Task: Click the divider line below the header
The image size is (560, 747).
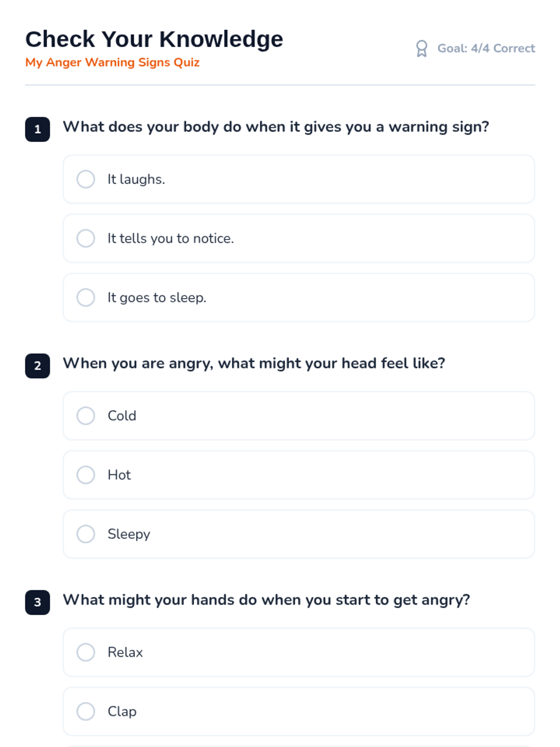Action: pyautogui.click(x=280, y=85)
